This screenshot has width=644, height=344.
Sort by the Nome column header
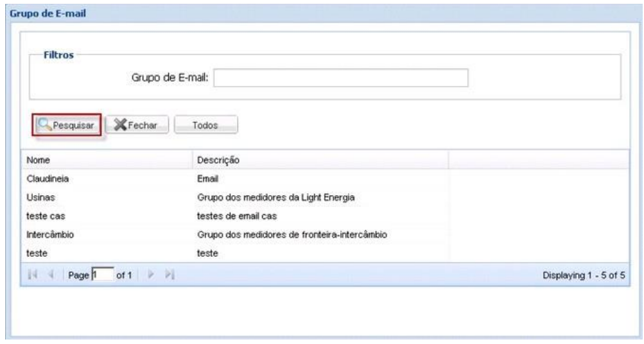106,159
